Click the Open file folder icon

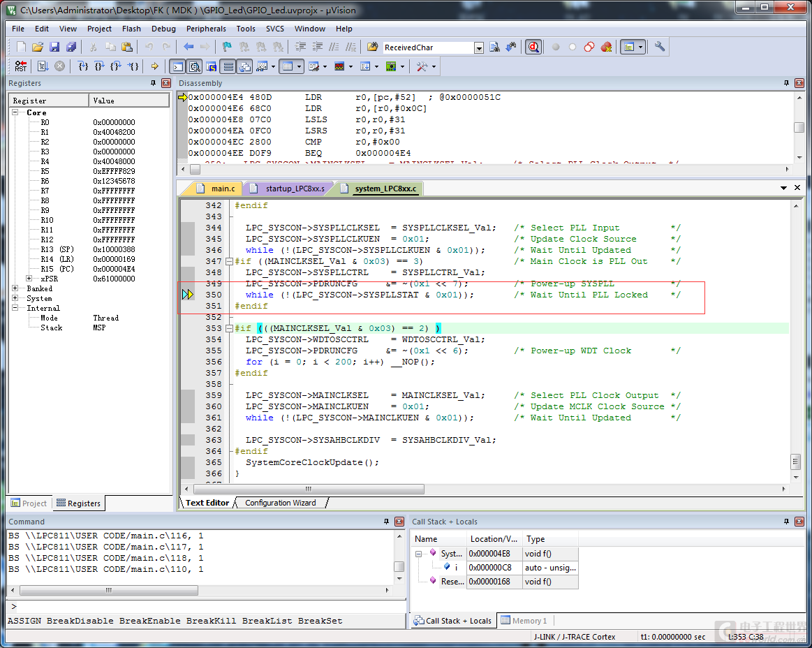point(37,47)
